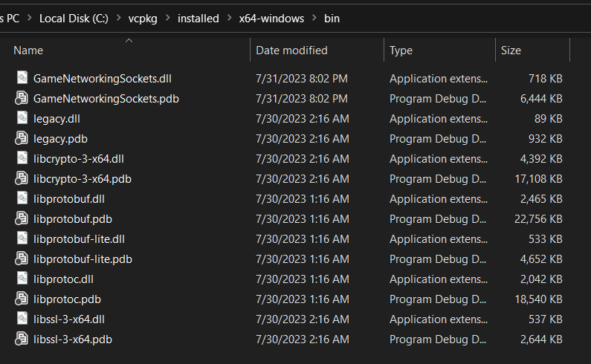The height and width of the screenshot is (364, 591).
Task: Sort files by Size column header
Action: click(511, 51)
